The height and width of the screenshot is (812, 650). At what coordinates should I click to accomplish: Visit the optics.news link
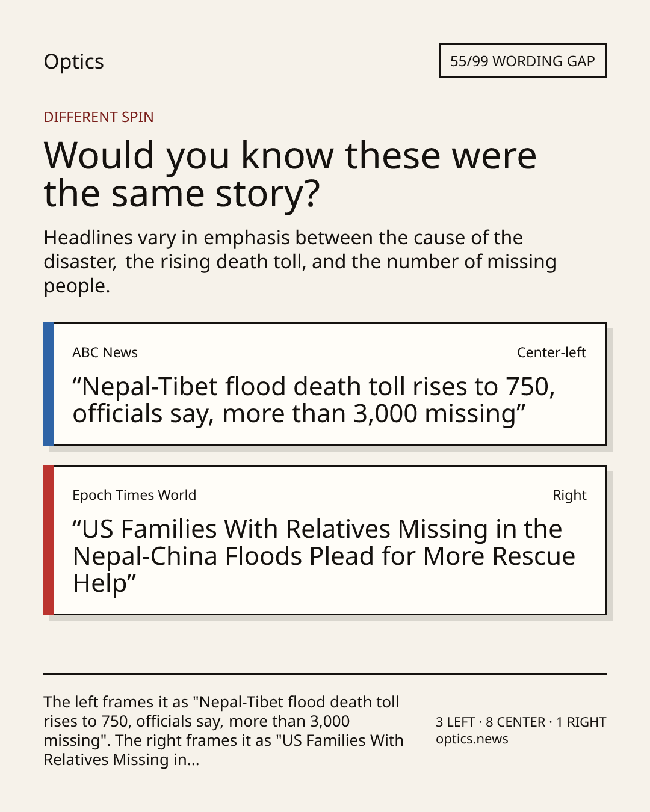click(x=472, y=739)
